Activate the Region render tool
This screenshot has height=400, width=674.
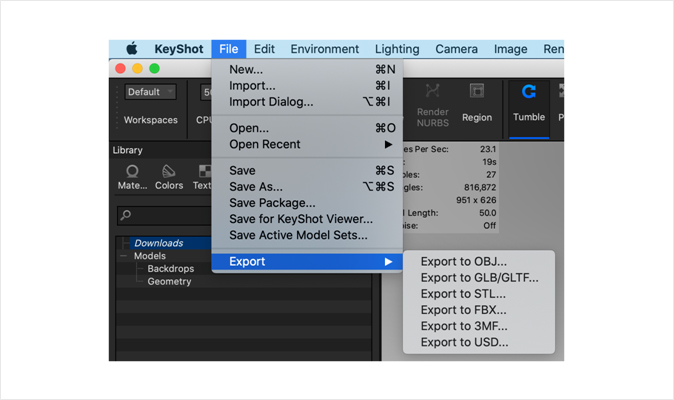(477, 103)
